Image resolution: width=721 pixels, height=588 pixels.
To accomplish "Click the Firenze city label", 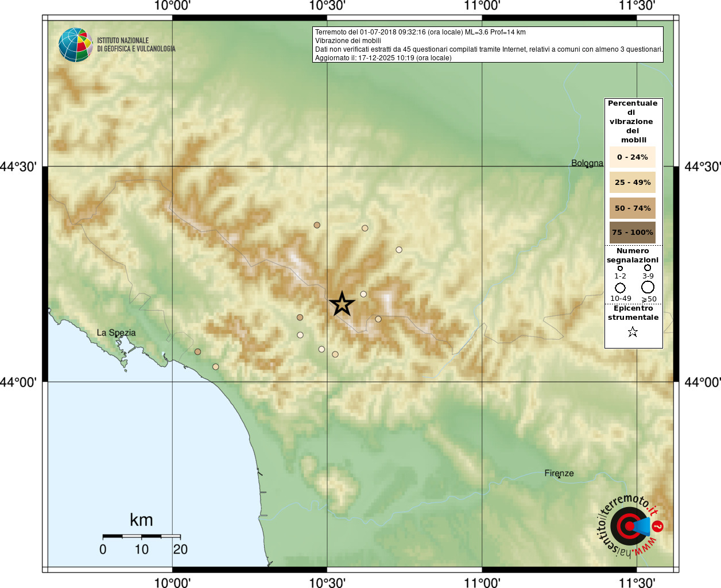I will click(x=559, y=473).
